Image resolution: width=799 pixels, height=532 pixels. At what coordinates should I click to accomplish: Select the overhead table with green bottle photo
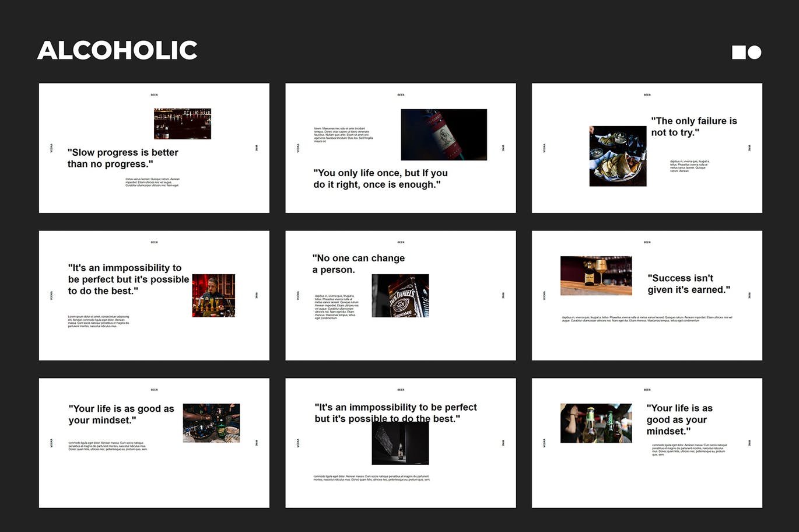tap(211, 423)
